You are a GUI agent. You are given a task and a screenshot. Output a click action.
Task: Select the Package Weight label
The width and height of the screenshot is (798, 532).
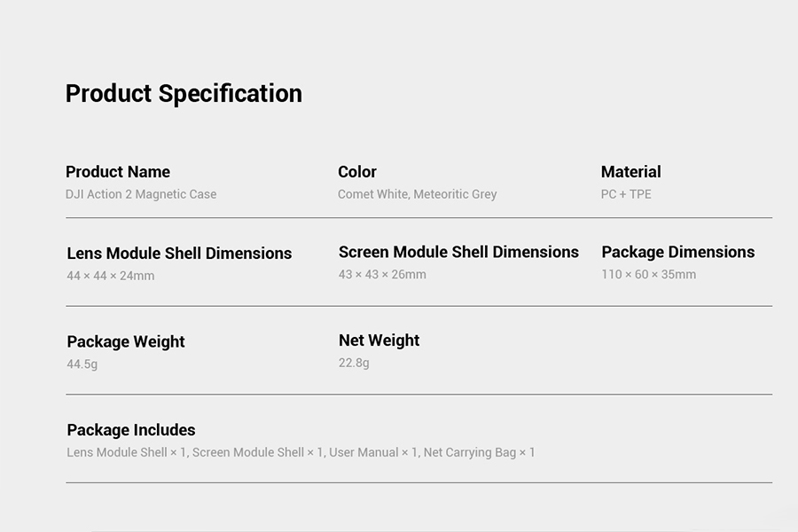point(126,341)
